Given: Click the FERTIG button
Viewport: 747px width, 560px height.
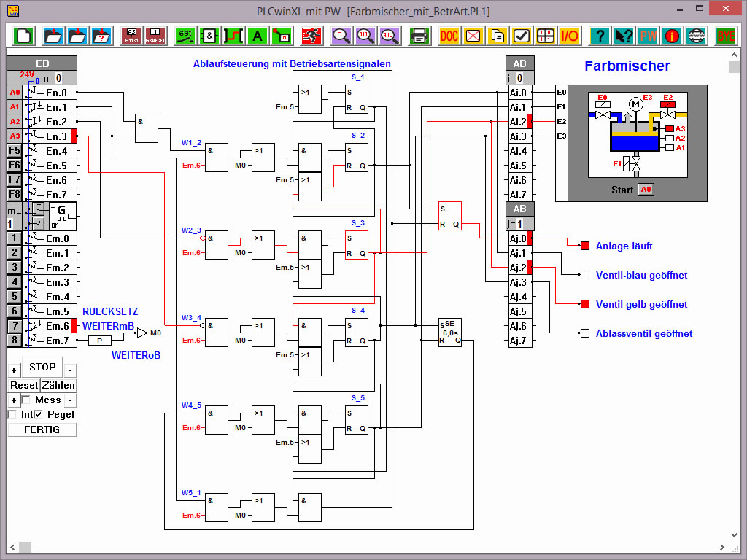Looking at the screenshot, I should point(42,429).
